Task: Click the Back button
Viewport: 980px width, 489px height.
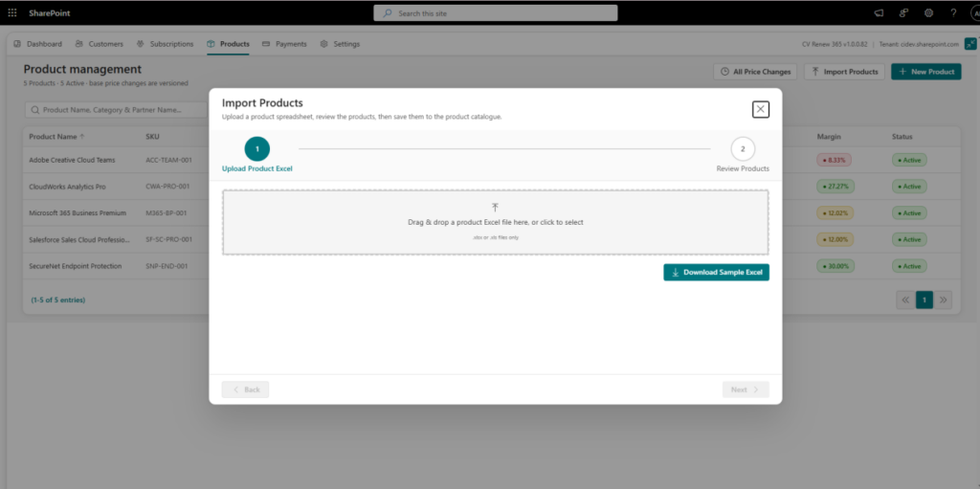Action: pos(246,389)
